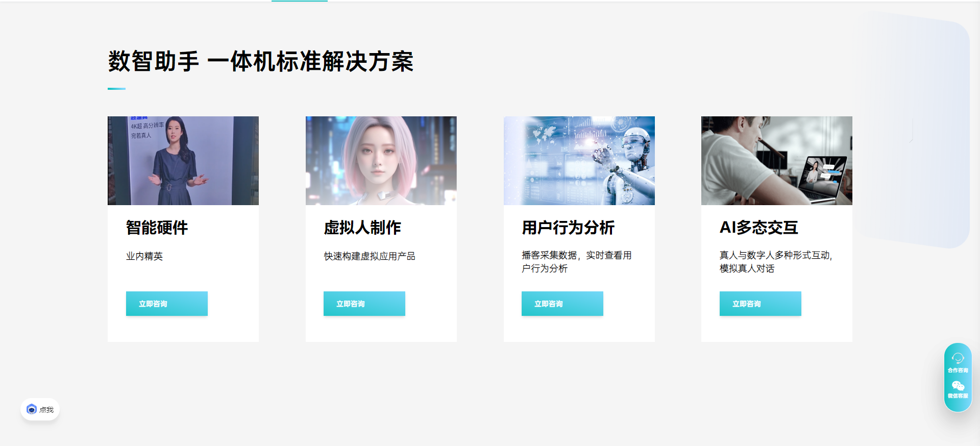Select the 虚拟人制作 card title

tap(362, 228)
